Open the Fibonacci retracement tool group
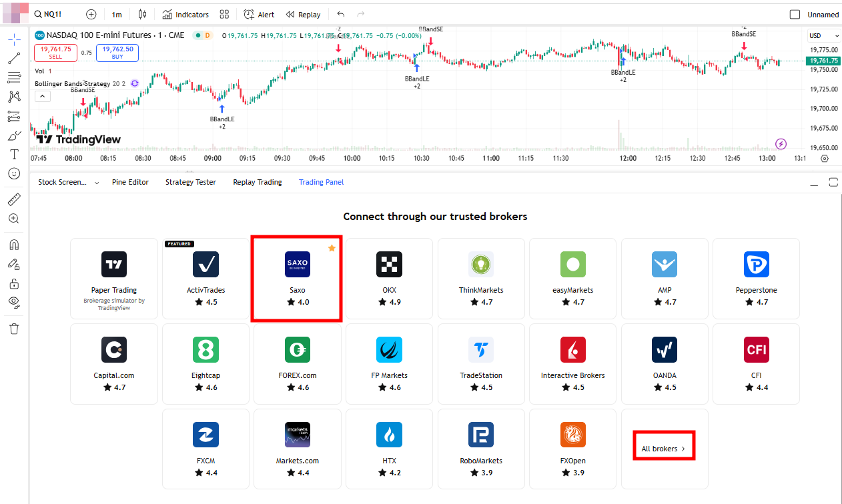Viewport: 842px width, 504px height. click(14, 78)
